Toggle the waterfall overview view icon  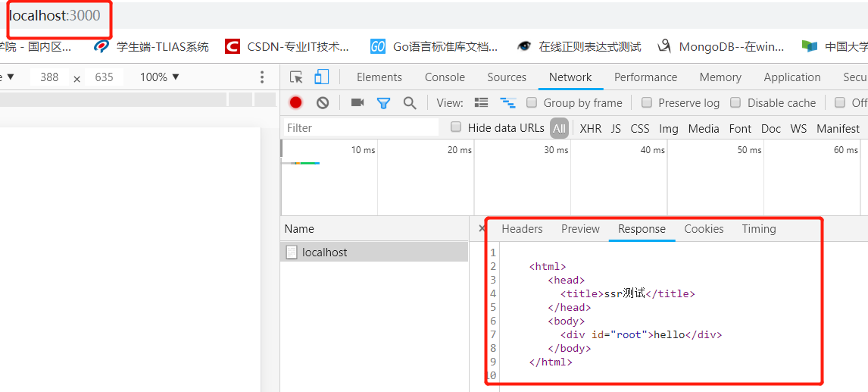tap(507, 102)
